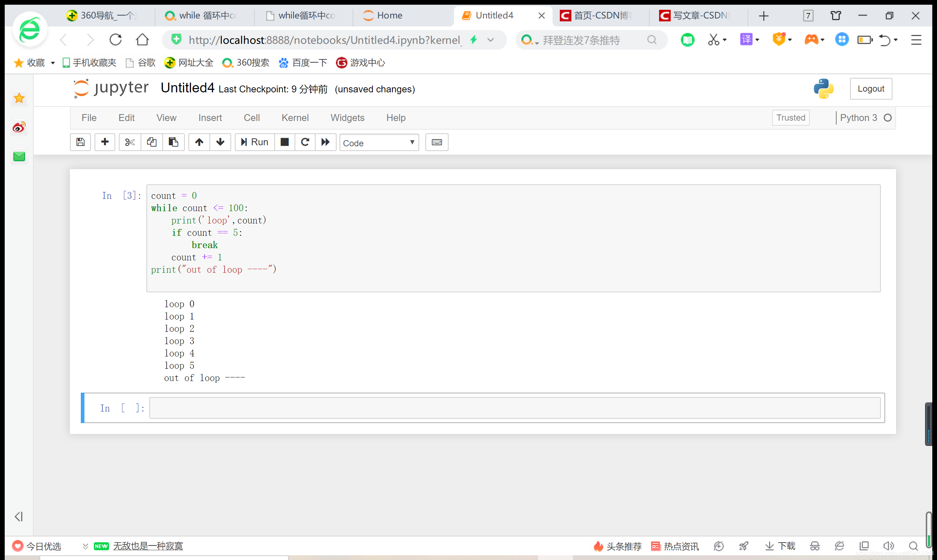Open the screenshot scissors tool dropdown
This screenshot has height=560, width=937.
pos(725,39)
